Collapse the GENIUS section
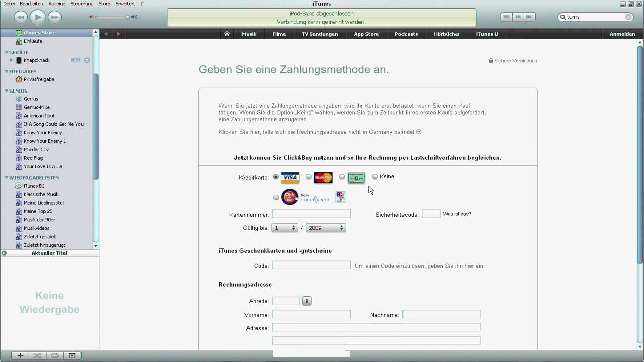 (7, 90)
